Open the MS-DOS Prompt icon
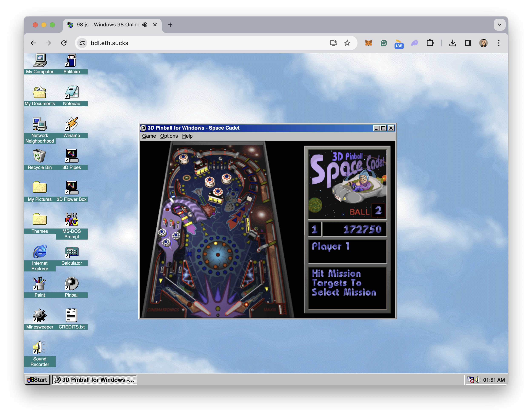This screenshot has width=532, height=417. [x=72, y=220]
